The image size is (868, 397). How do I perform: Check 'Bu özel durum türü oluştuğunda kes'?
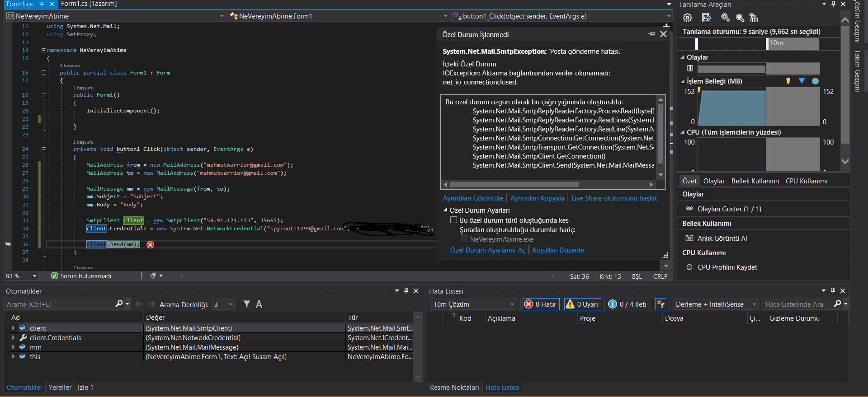pos(453,220)
